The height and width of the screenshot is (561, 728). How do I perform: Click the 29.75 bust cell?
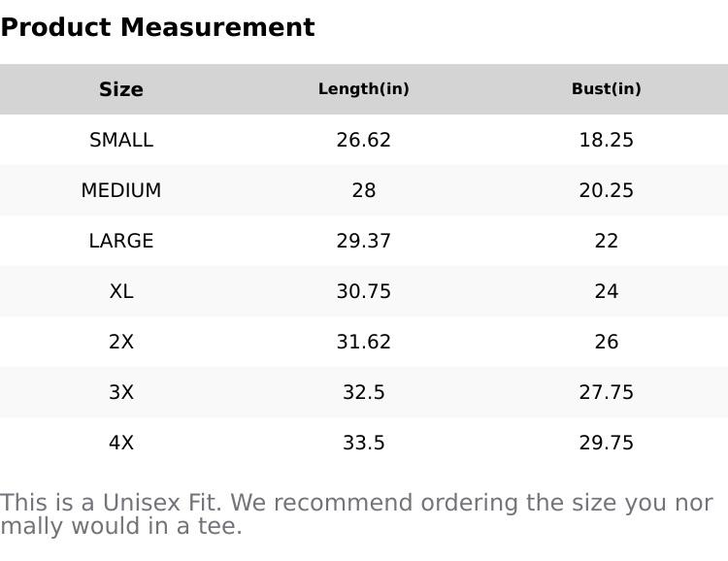pos(607,443)
